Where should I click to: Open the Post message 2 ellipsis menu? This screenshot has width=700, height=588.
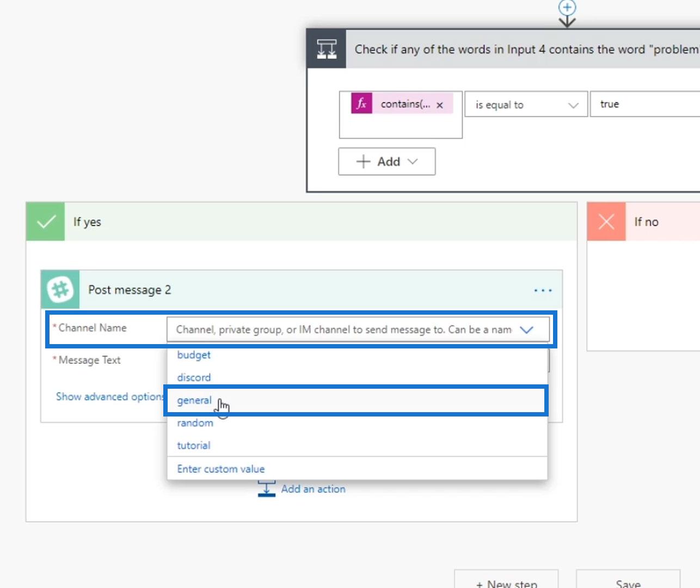543,290
